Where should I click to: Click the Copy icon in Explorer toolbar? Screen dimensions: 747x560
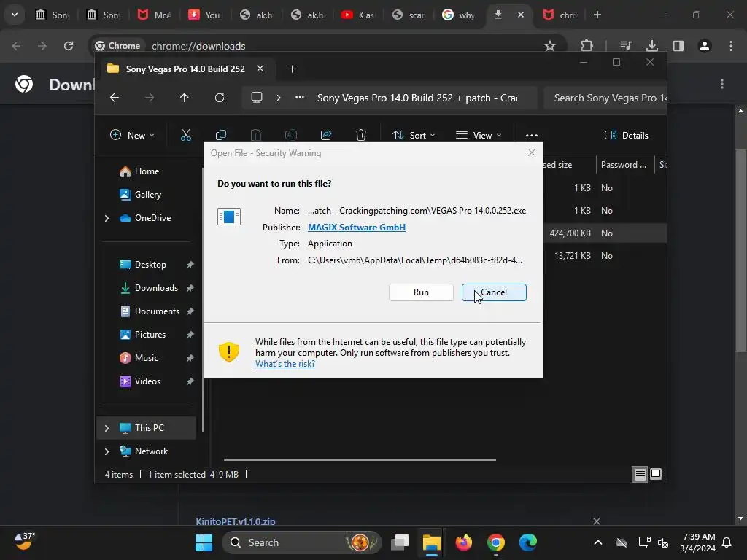click(x=220, y=135)
